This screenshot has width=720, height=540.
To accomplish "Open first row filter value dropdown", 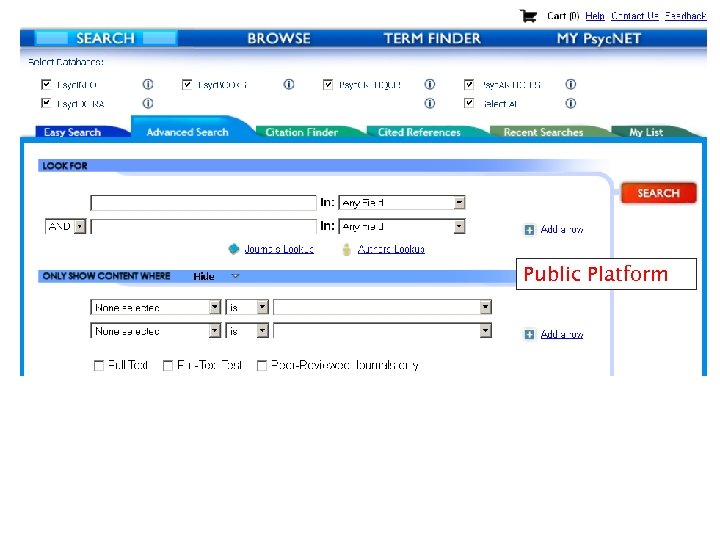I will click(382, 307).
